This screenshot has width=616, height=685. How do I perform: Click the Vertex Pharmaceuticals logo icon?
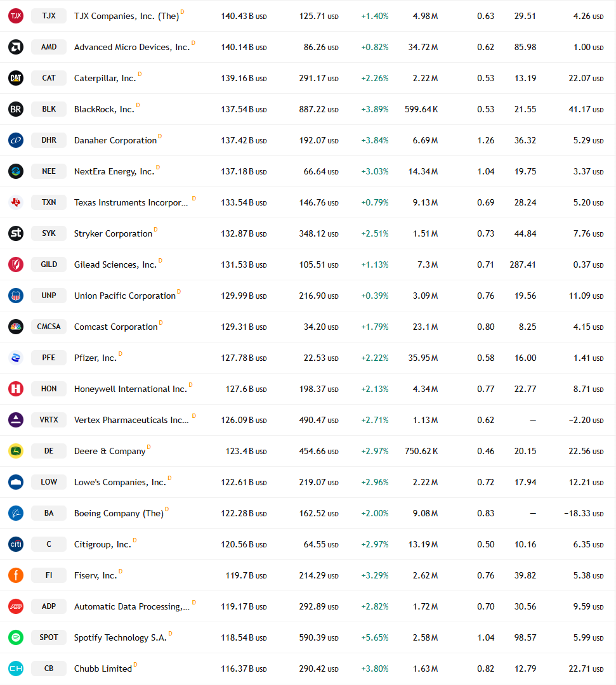16,419
